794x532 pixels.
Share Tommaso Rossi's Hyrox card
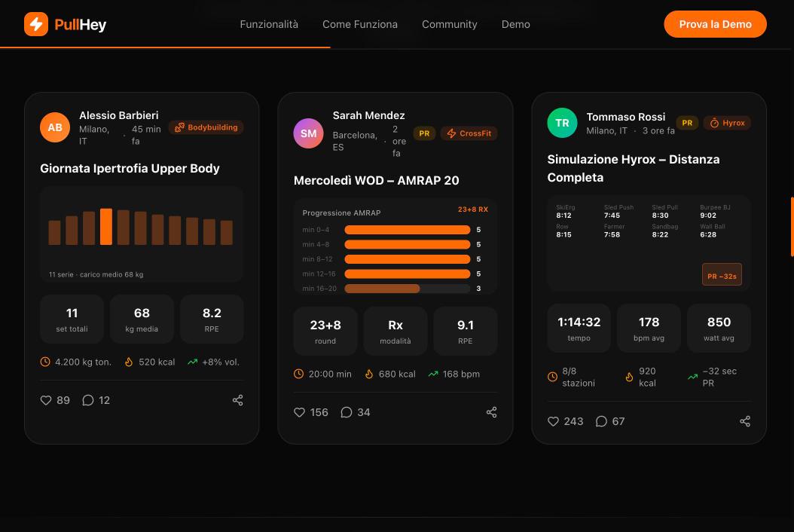click(745, 421)
